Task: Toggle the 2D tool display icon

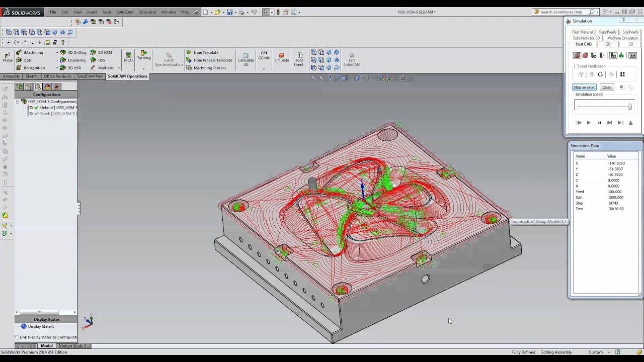Action: tap(594, 55)
